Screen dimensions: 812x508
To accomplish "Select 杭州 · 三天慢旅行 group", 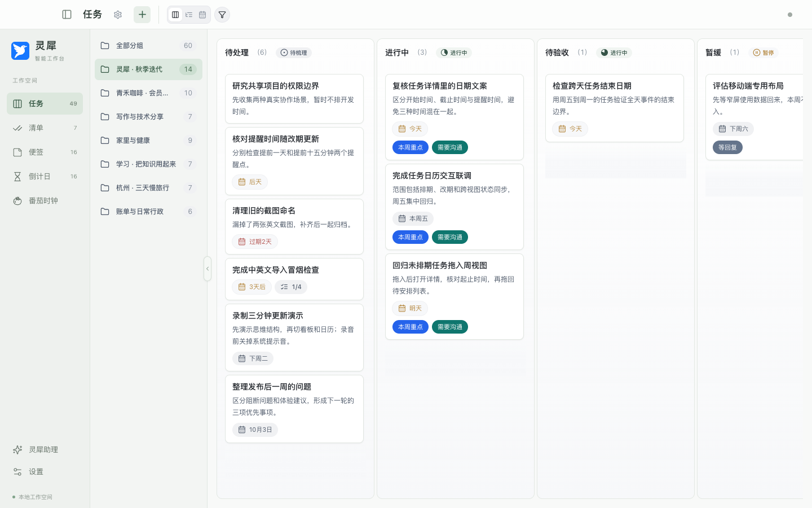I will (148, 187).
